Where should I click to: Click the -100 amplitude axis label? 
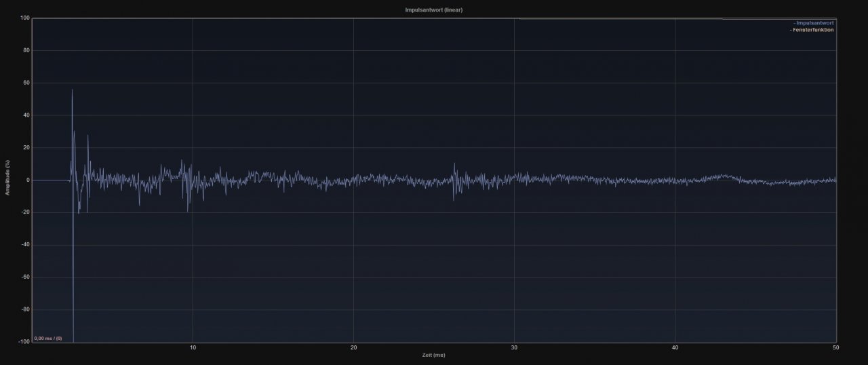pos(24,342)
